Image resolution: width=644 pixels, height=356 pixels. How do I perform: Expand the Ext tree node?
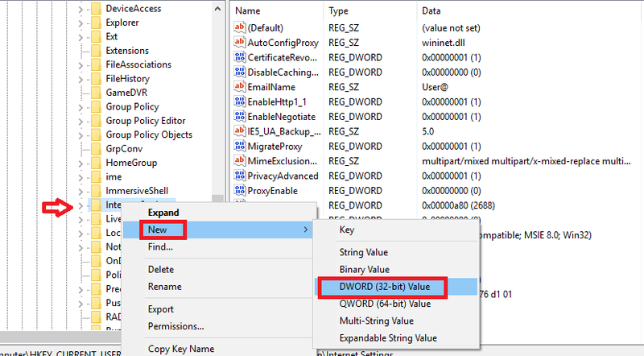point(80,37)
